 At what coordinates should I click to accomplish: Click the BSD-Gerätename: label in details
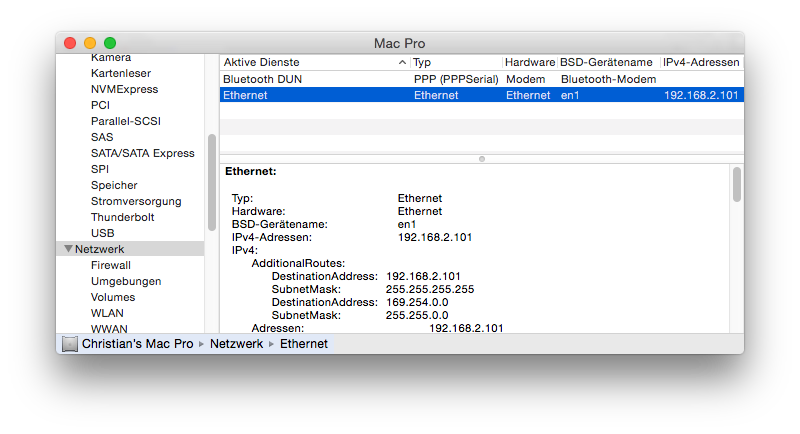(x=280, y=224)
